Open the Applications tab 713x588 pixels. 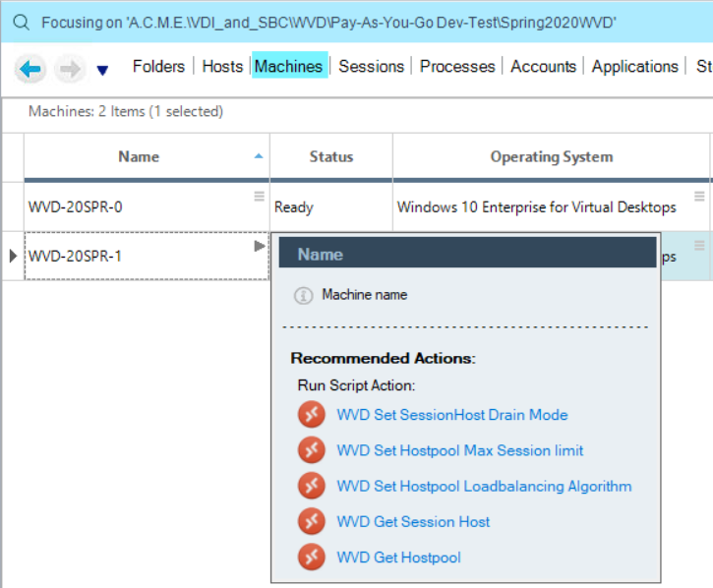[634, 67]
